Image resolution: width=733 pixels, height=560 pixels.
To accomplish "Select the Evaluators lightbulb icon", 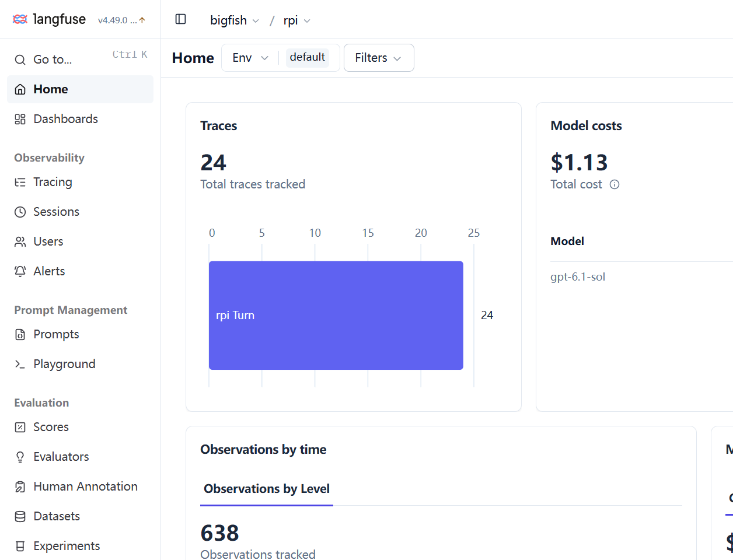I will [20, 457].
